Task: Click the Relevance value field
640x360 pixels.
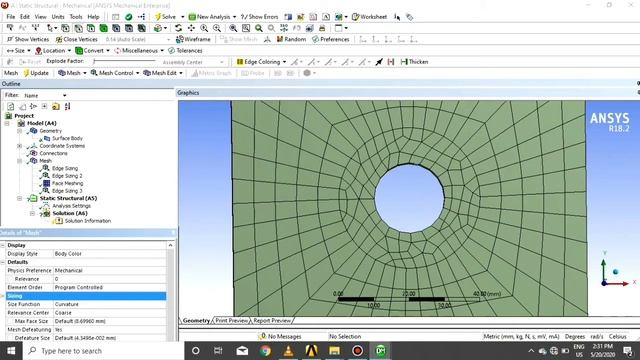Action: (x=110, y=279)
